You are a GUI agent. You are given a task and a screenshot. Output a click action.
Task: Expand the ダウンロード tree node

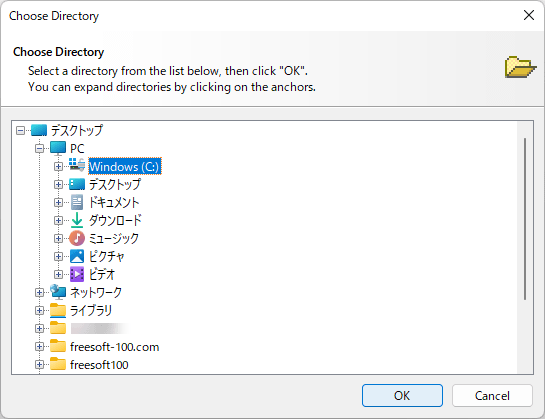click(58, 220)
